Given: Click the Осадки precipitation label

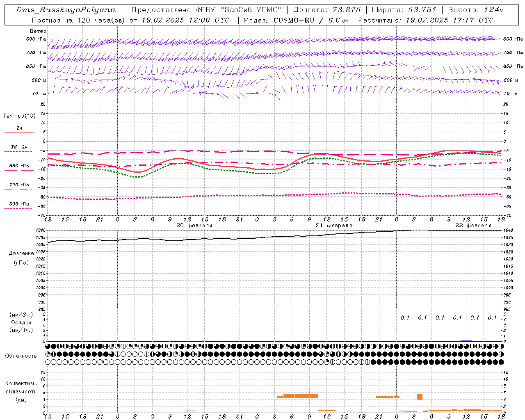Looking at the screenshot, I should [21, 322].
